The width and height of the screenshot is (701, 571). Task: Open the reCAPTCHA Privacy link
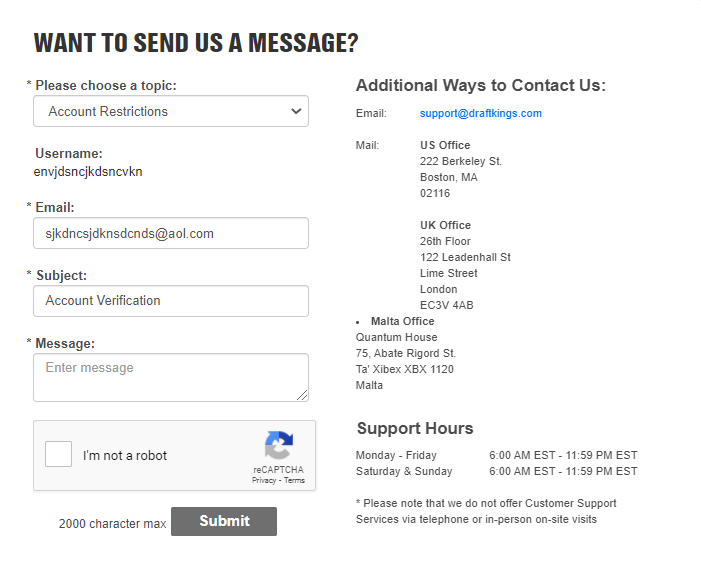tap(264, 481)
